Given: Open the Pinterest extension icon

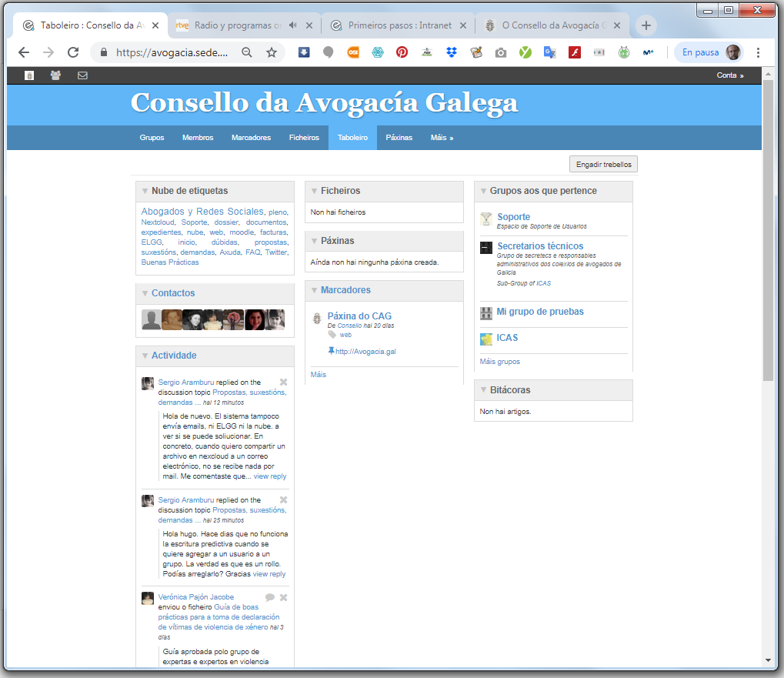Looking at the screenshot, I should pyautogui.click(x=402, y=52).
